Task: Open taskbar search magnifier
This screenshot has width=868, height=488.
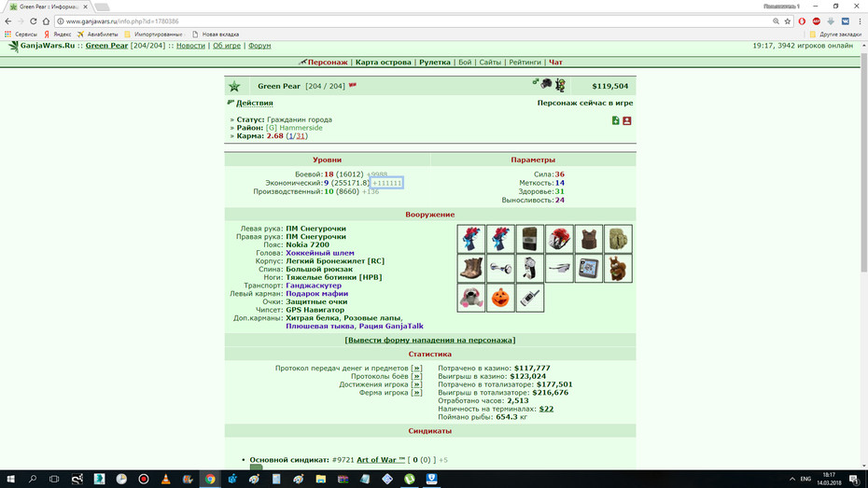Action: 32,480
